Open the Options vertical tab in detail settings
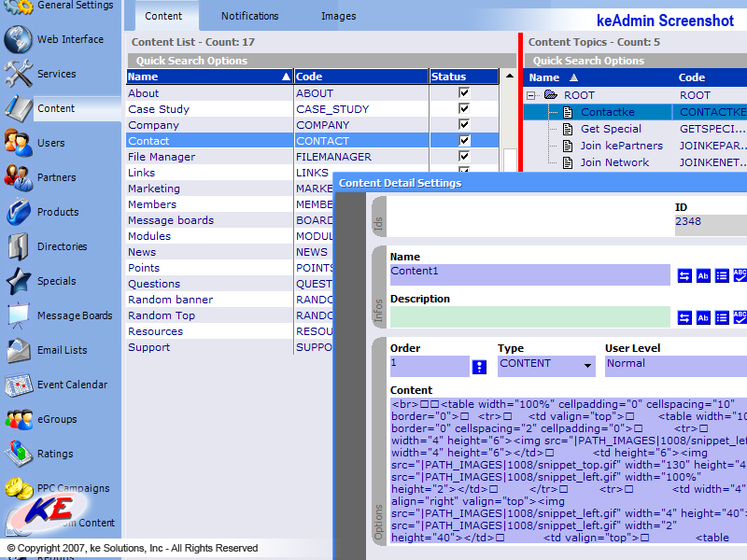The width and height of the screenshot is (747, 560). (379, 440)
